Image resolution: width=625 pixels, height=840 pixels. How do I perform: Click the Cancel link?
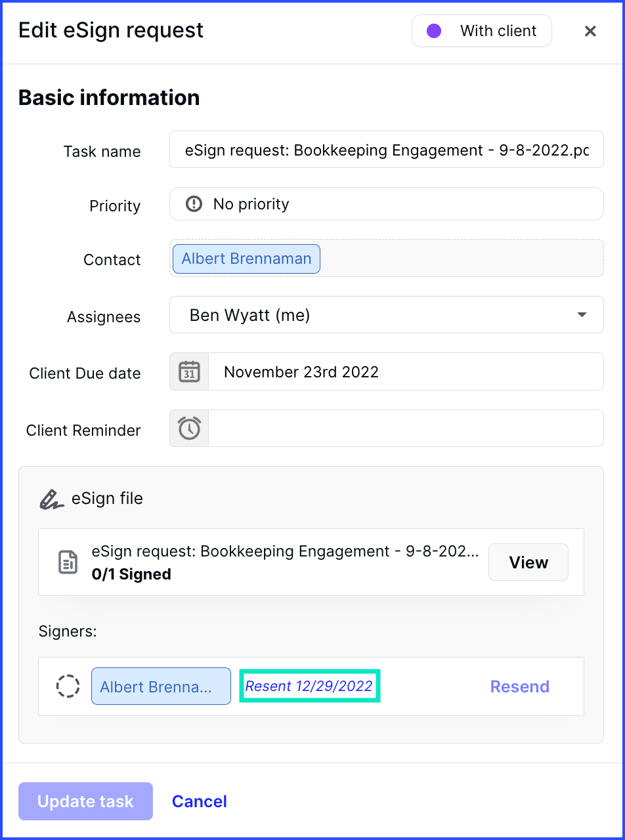click(x=200, y=801)
